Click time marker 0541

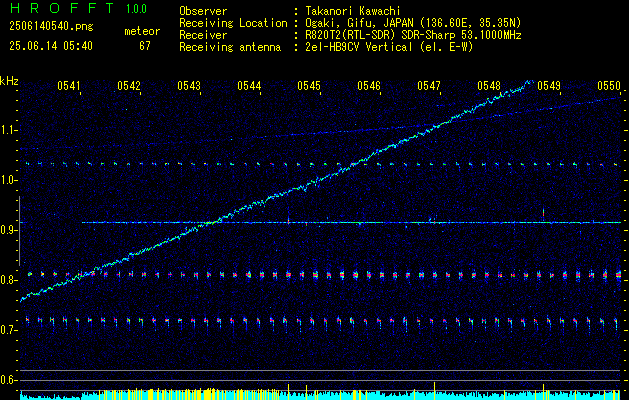[69, 85]
